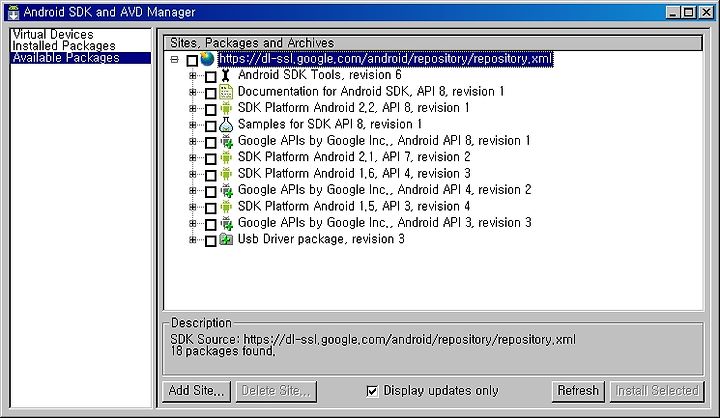The width and height of the screenshot is (720, 418).
Task: Click Google APIs API 8 add-on icon
Action: pos(226,141)
